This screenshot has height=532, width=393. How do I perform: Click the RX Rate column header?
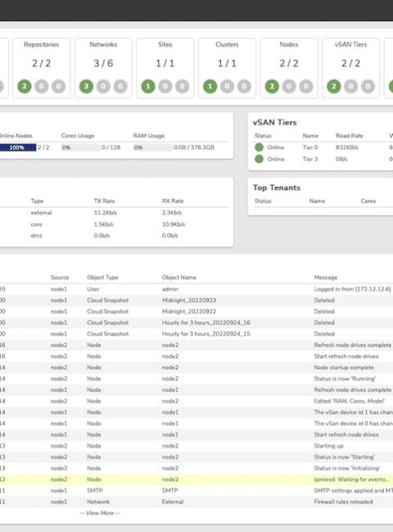[x=173, y=201]
